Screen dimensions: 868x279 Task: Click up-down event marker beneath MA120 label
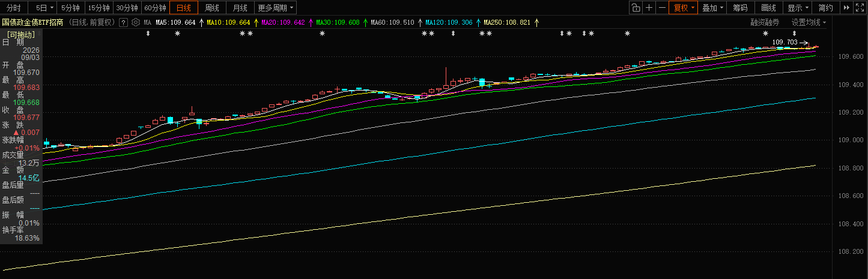(453, 34)
